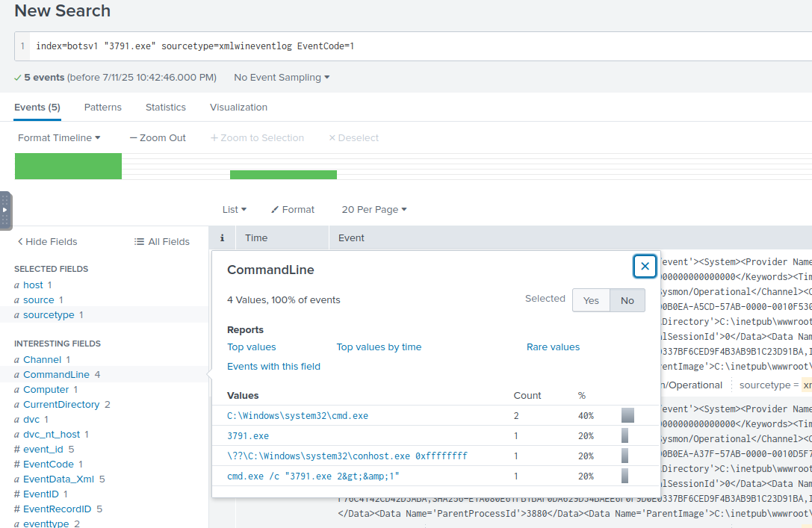The image size is (812, 528).
Task: Open the EventData_Xml field details
Action: click(x=58, y=479)
